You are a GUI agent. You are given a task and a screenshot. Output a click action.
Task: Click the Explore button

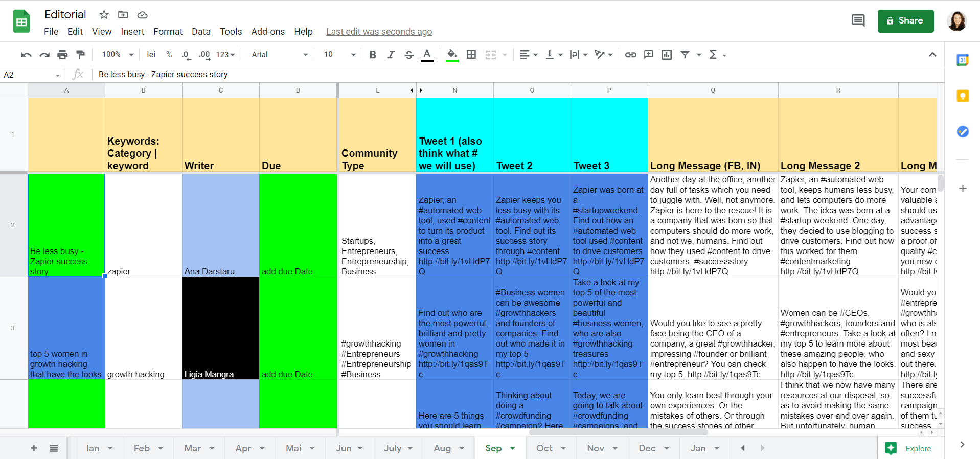click(x=908, y=448)
